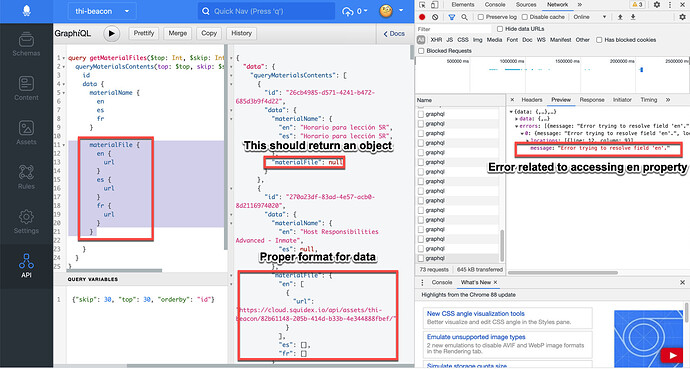This screenshot has width=690, height=369.
Task: Play the What's New video thumbnail
Action: [672, 355]
